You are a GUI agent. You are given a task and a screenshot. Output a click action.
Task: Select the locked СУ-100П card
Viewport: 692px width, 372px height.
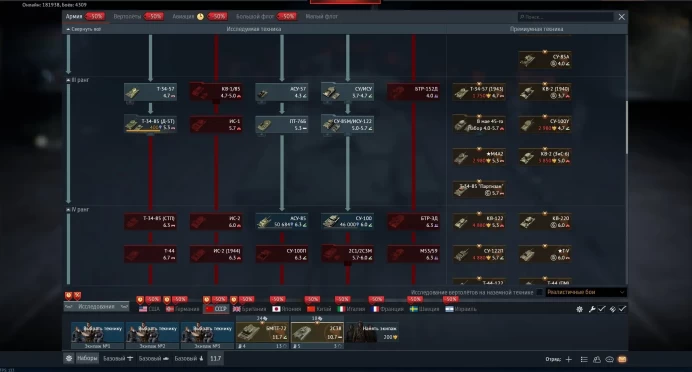click(x=282, y=254)
